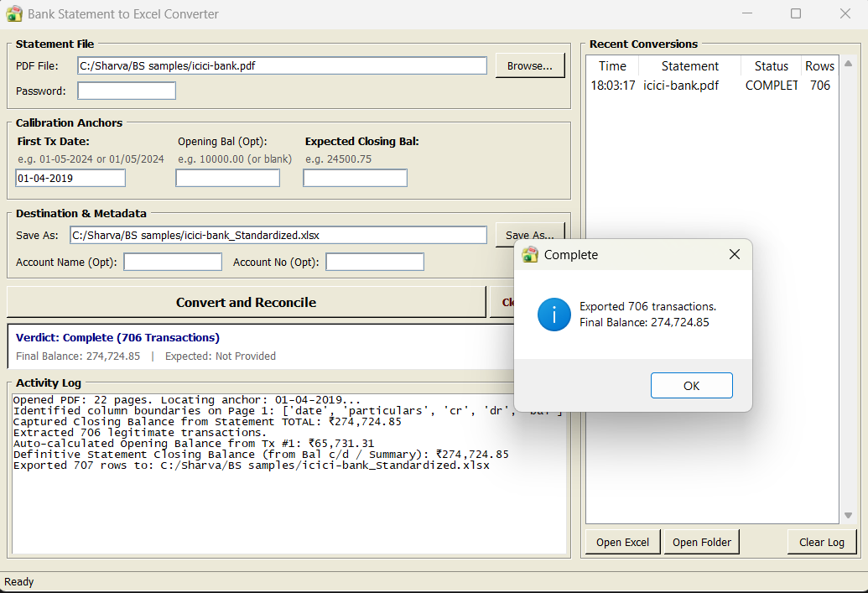Click the Convert and Reconcile button

click(x=247, y=302)
